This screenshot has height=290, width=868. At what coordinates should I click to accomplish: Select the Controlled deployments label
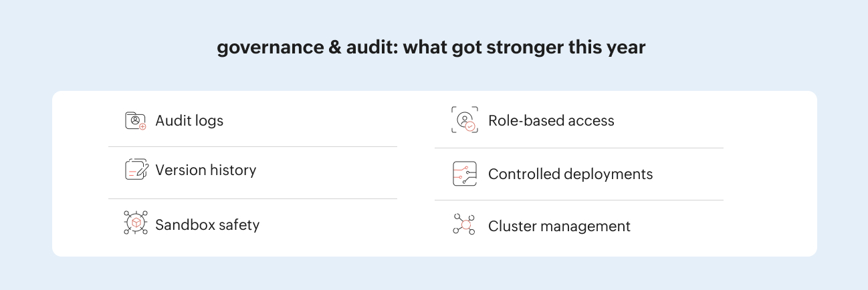click(570, 174)
